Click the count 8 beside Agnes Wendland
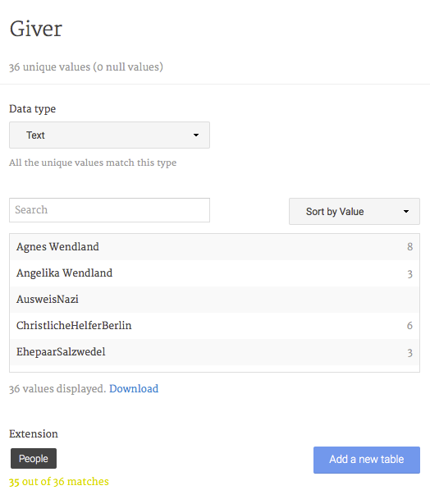Viewport: 430px width, 504px height. coord(409,247)
